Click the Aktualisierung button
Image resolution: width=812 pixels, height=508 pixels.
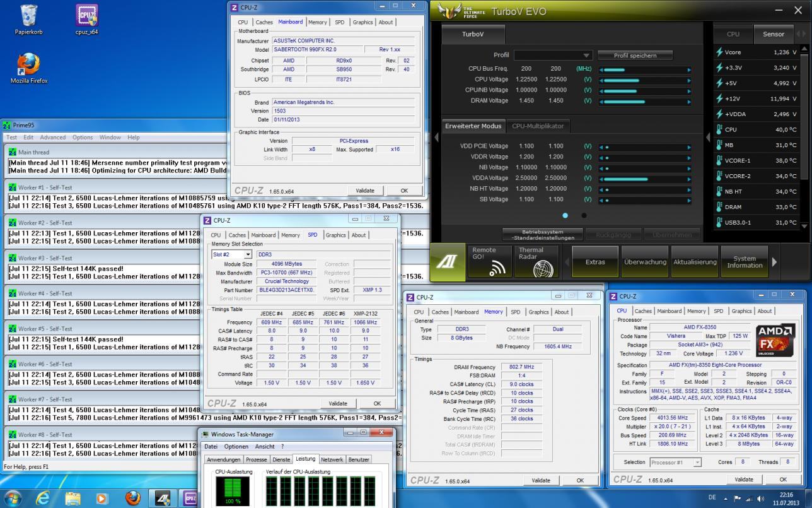[695, 262]
